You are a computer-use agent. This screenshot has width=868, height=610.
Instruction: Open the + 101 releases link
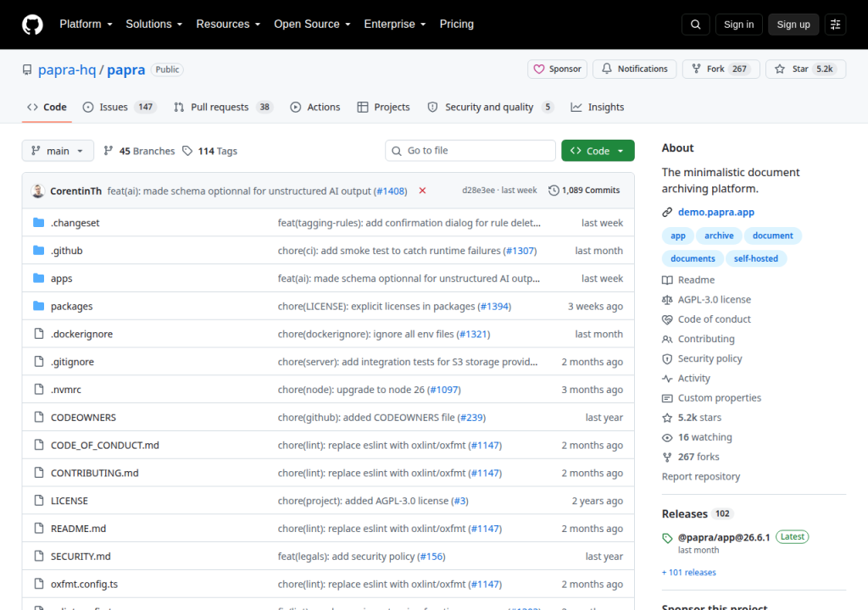(688, 573)
